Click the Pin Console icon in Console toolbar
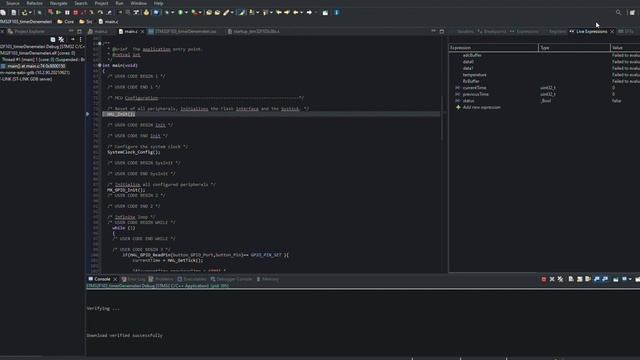Viewport: 640px width, 360px height. click(616, 279)
